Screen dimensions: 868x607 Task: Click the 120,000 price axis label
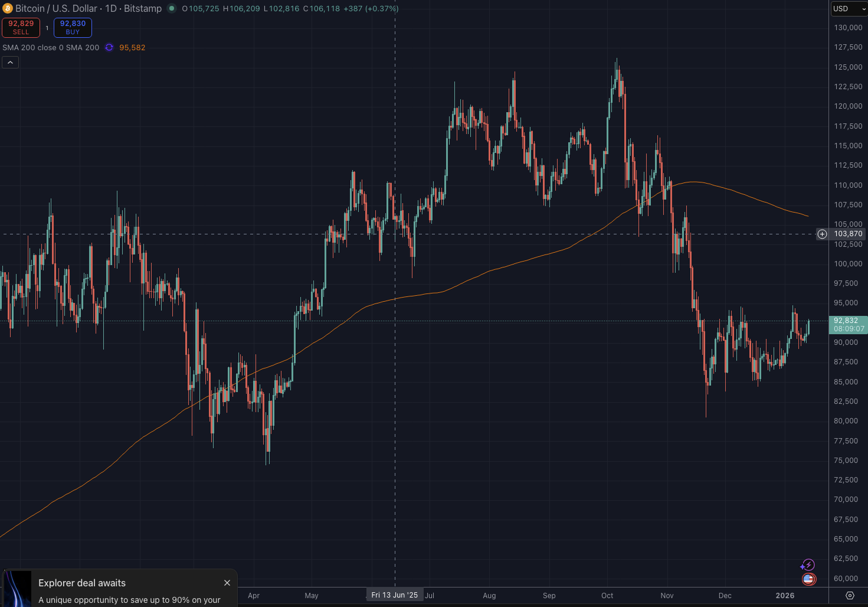coord(848,106)
